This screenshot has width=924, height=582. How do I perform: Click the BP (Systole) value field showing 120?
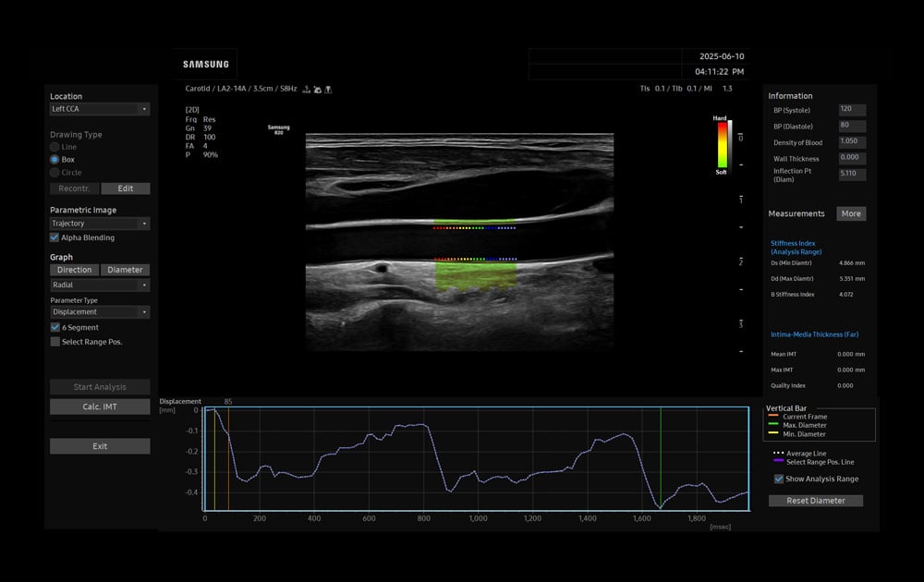851,110
